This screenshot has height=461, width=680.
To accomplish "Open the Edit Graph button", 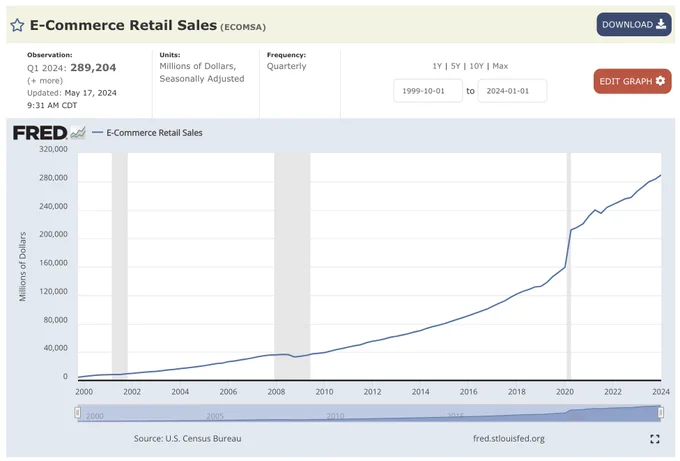I will (x=632, y=81).
